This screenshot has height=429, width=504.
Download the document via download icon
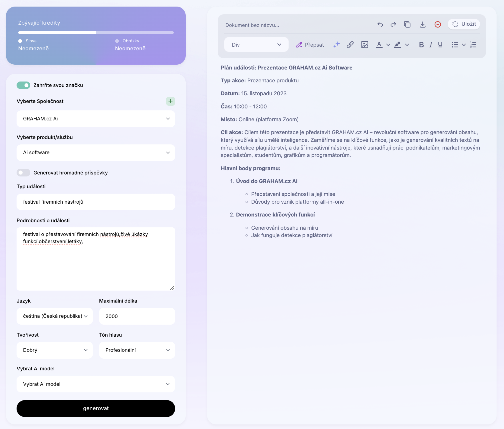click(423, 25)
